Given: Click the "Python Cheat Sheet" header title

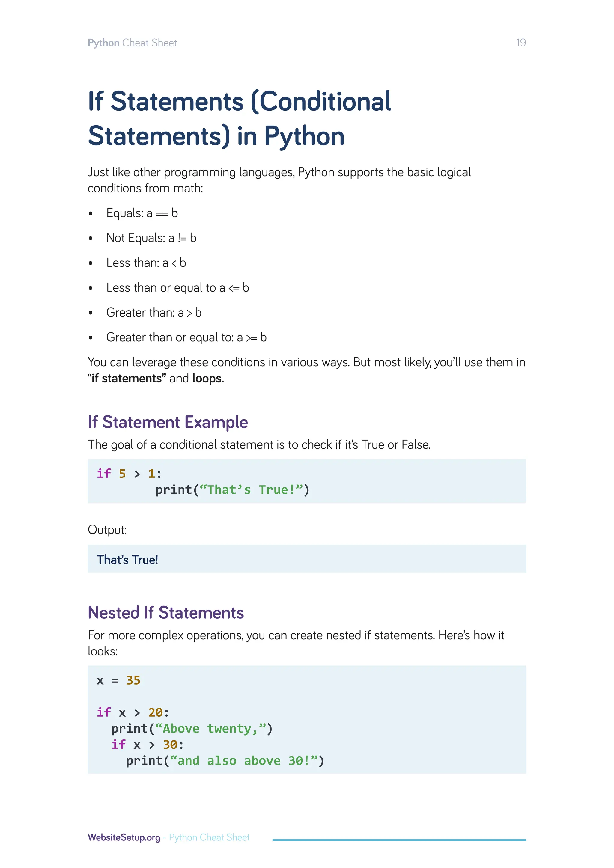Looking at the screenshot, I should (x=132, y=43).
